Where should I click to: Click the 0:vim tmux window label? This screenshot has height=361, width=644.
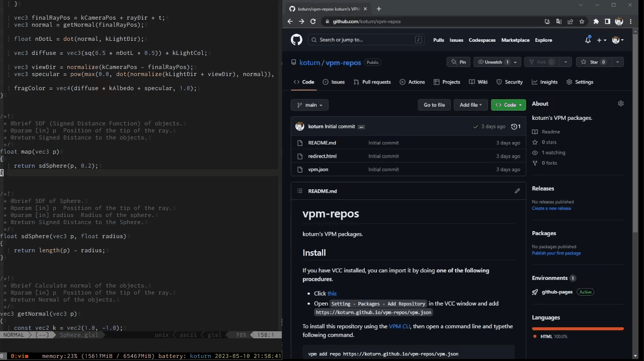[x=20, y=356]
